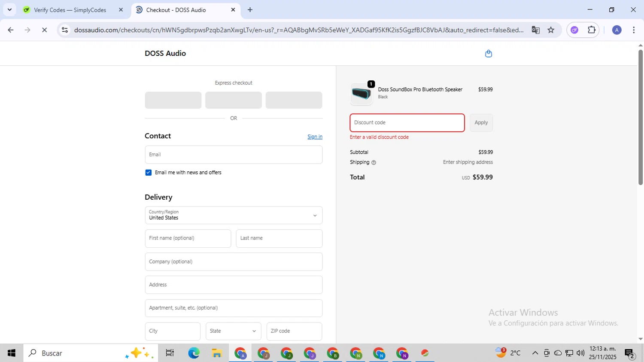Image resolution: width=644 pixels, height=362 pixels.
Task: Click into the Email field
Action: pyautogui.click(x=234, y=155)
